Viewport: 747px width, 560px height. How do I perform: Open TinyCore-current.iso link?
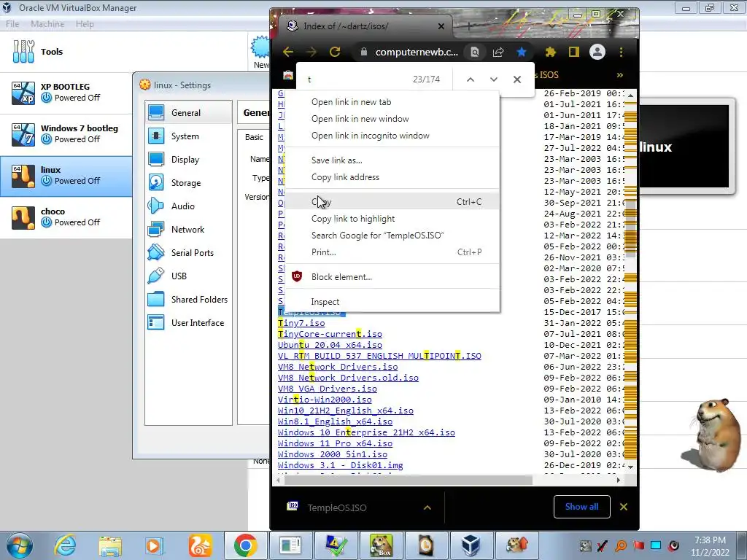(x=330, y=334)
